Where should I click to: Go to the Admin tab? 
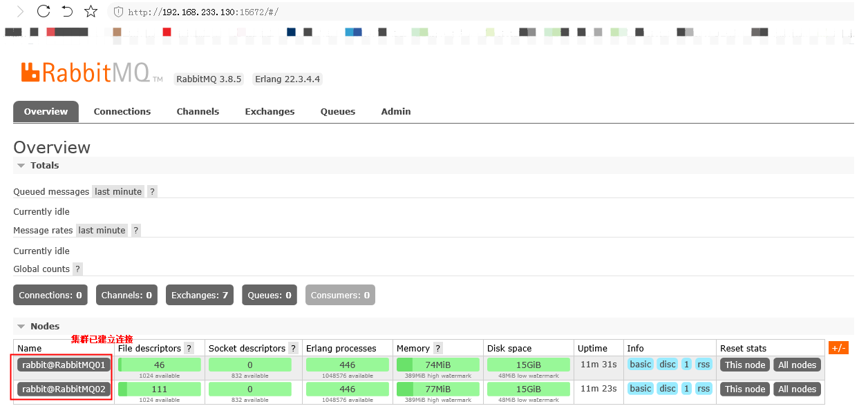pos(396,112)
